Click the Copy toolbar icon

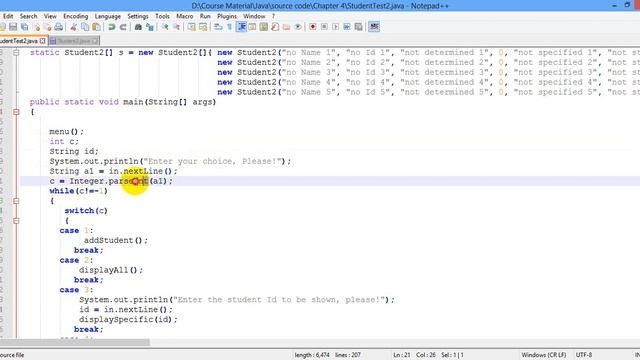[x=85, y=27]
